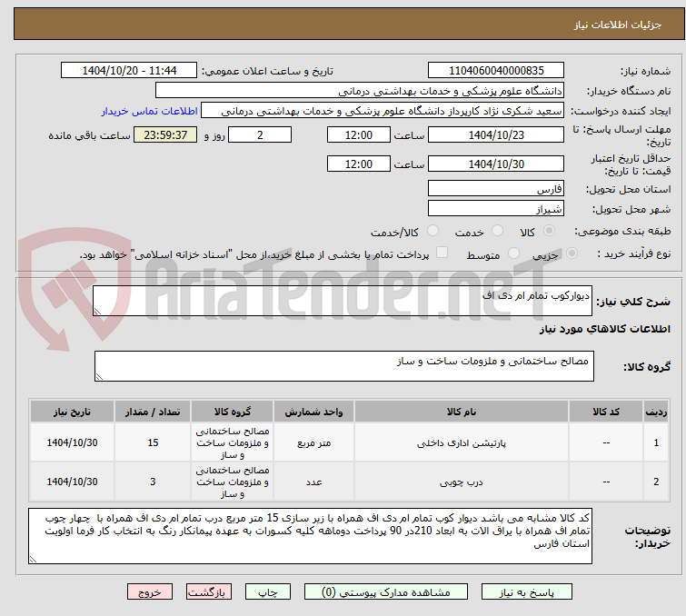This screenshot has width=686, height=616.
Task: Click the پاسخ به نیاز button
Action: (526, 592)
